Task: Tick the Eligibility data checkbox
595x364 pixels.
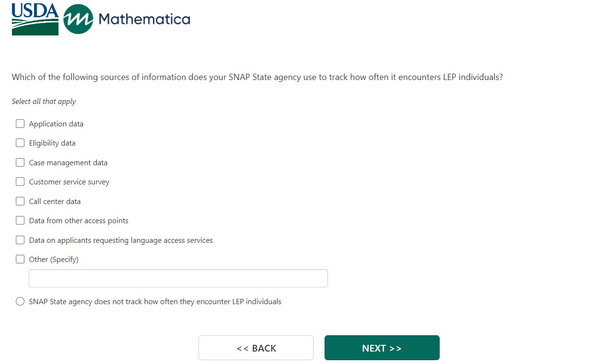Action: click(20, 143)
